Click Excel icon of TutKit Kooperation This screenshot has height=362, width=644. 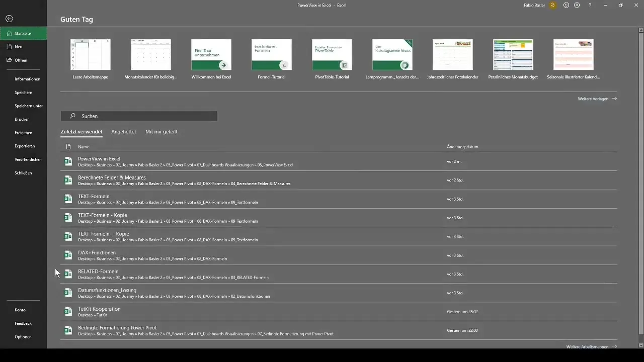[68, 312]
